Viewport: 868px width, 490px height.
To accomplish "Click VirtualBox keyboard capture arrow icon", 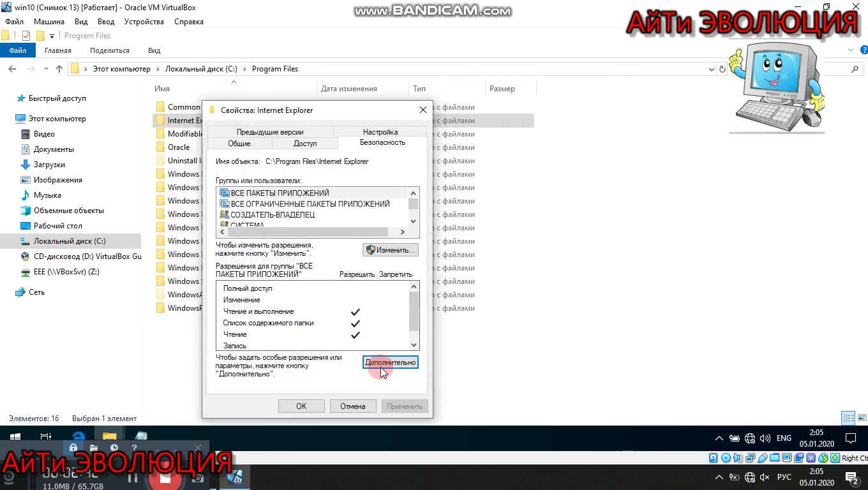I will [835, 458].
